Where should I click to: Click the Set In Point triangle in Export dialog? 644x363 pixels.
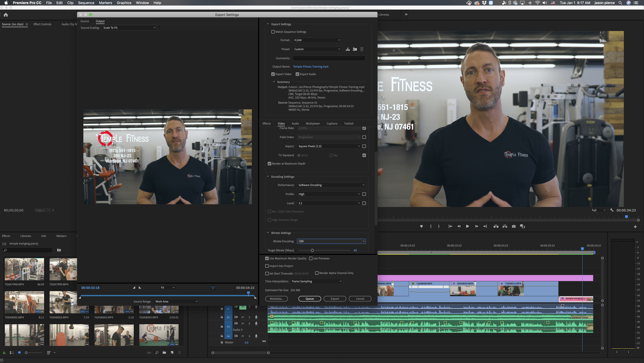tap(134, 288)
